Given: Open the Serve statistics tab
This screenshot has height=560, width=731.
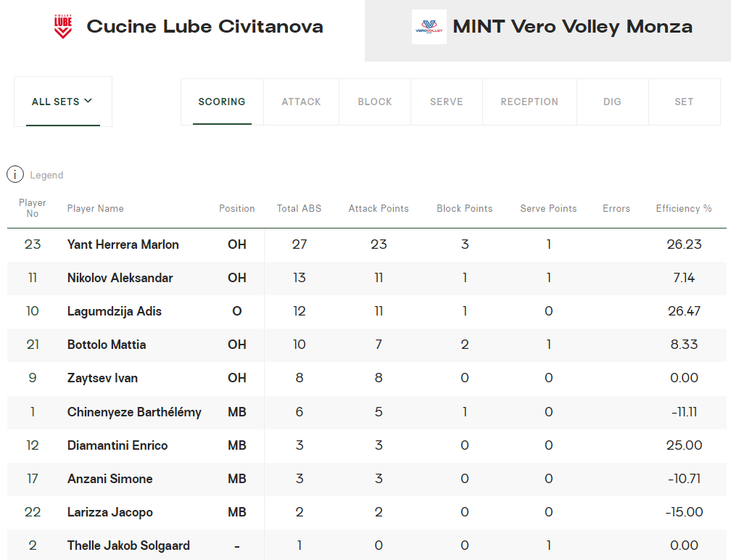Looking at the screenshot, I should pyautogui.click(x=446, y=102).
